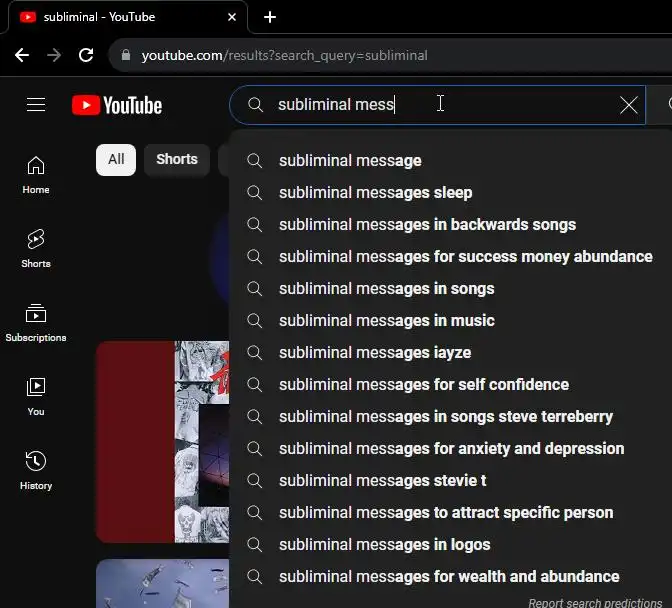Image resolution: width=672 pixels, height=608 pixels.
Task: Open Shorts from the left sidebar
Action: click(x=36, y=249)
